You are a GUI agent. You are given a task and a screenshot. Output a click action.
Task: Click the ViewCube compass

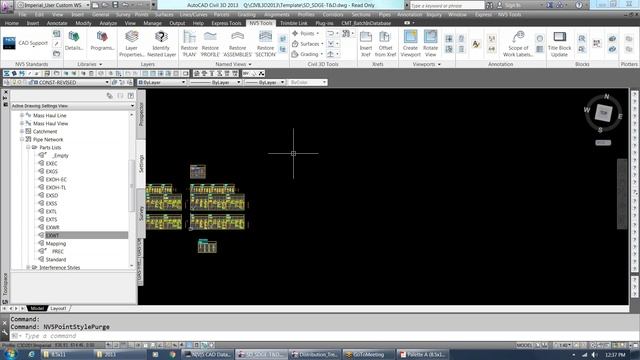[x=603, y=113]
